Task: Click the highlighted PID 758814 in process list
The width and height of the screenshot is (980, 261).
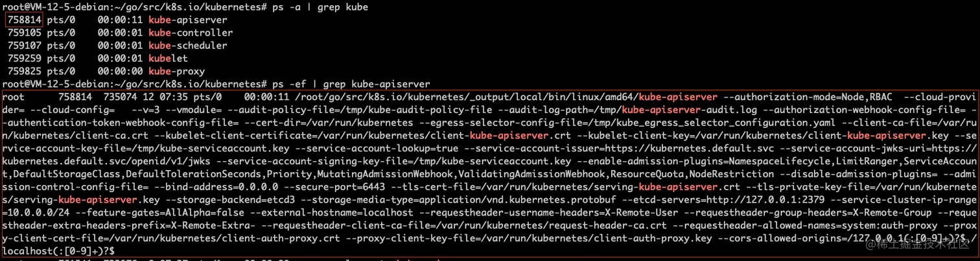Action: click(24, 20)
